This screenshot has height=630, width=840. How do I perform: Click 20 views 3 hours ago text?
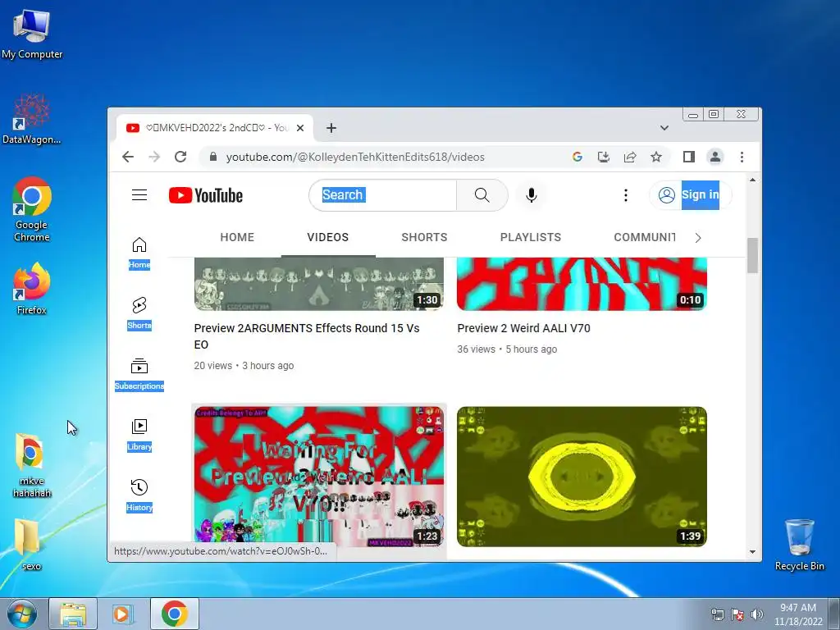244,366
